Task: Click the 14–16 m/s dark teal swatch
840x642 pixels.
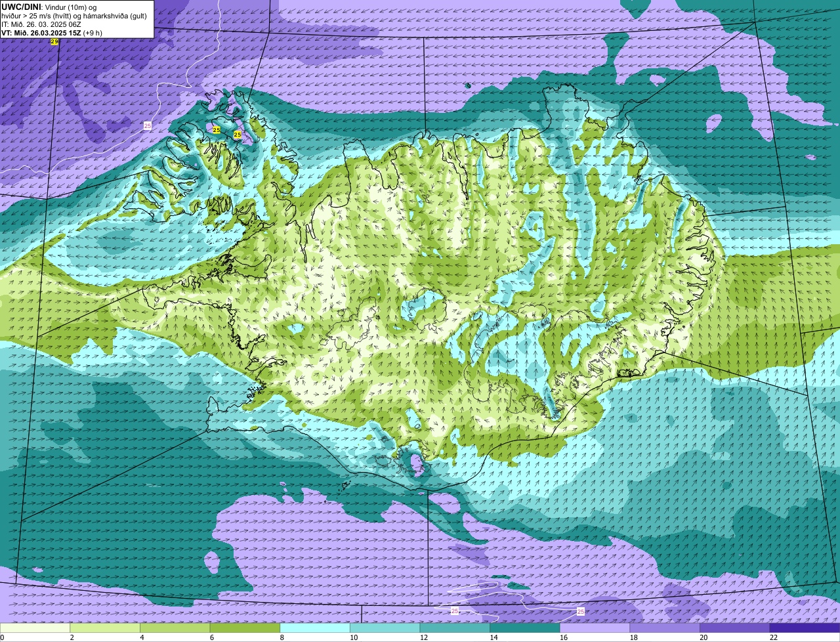Action: point(525,628)
